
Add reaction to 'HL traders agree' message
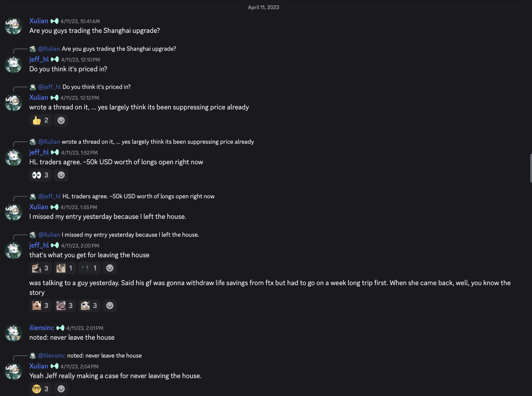61,175
